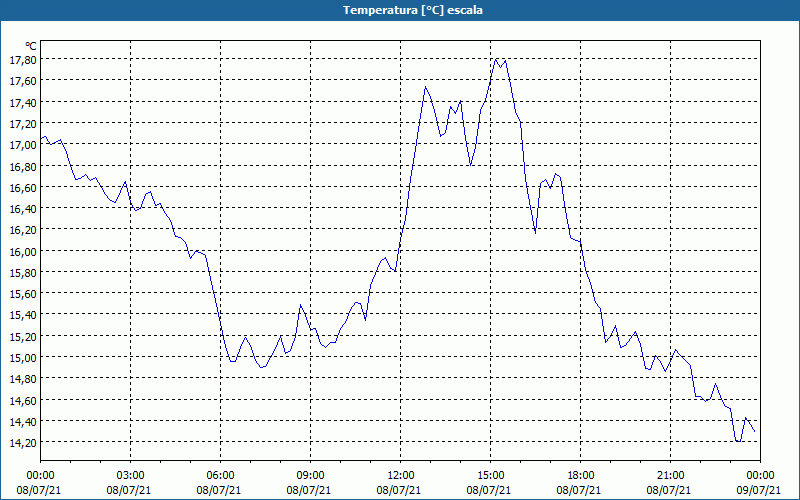Select the 08/07/21 date beneath 18:00

click(x=579, y=490)
